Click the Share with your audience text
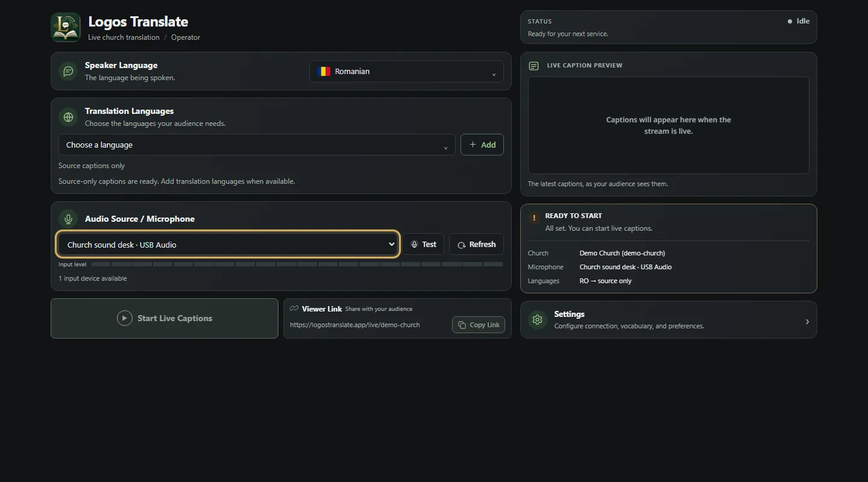Screen dimensions: 868x482 [379, 309]
